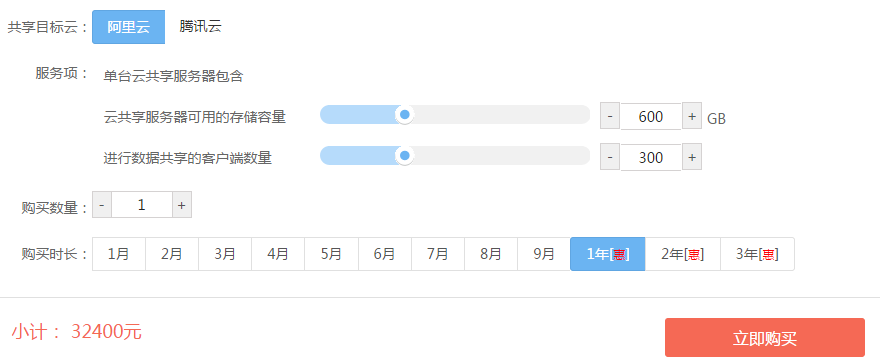This screenshot has height=362, width=880.
Task: Decrease storage capacity with minus button
Action: point(610,116)
